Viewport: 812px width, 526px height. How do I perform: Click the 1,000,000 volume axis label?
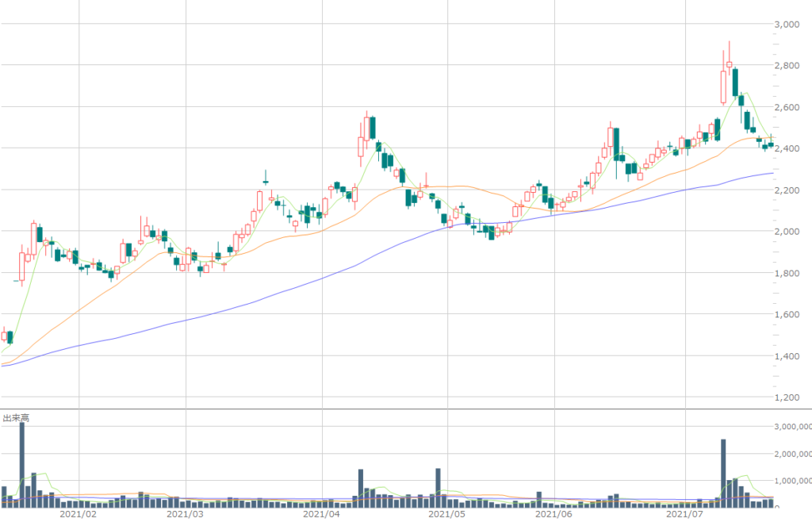pos(793,481)
